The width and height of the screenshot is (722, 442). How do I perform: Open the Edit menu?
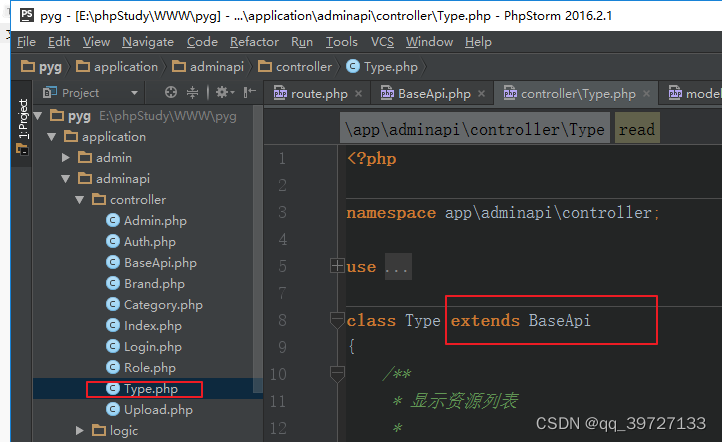[x=59, y=42]
